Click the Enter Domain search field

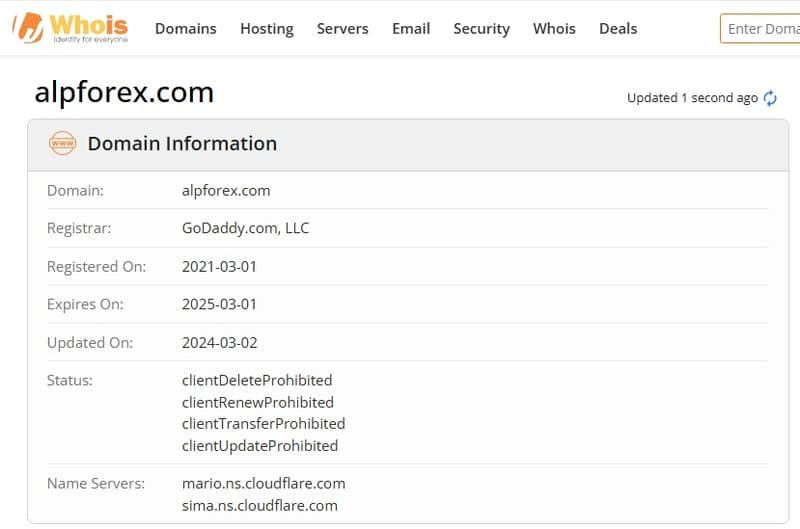pos(762,28)
